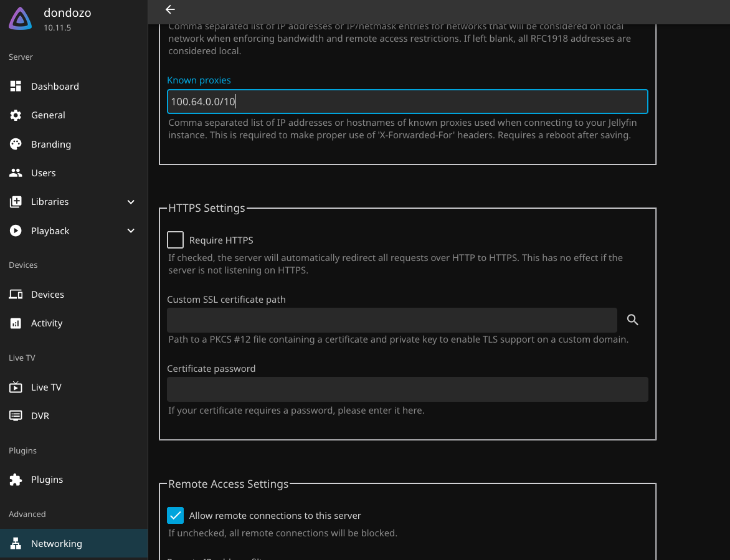This screenshot has width=730, height=560.
Task: Click the Branding palette icon
Action: pos(16,145)
